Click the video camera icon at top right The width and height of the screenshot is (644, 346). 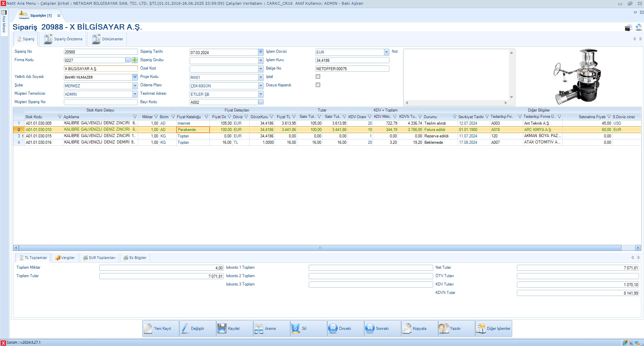pyautogui.click(x=628, y=28)
